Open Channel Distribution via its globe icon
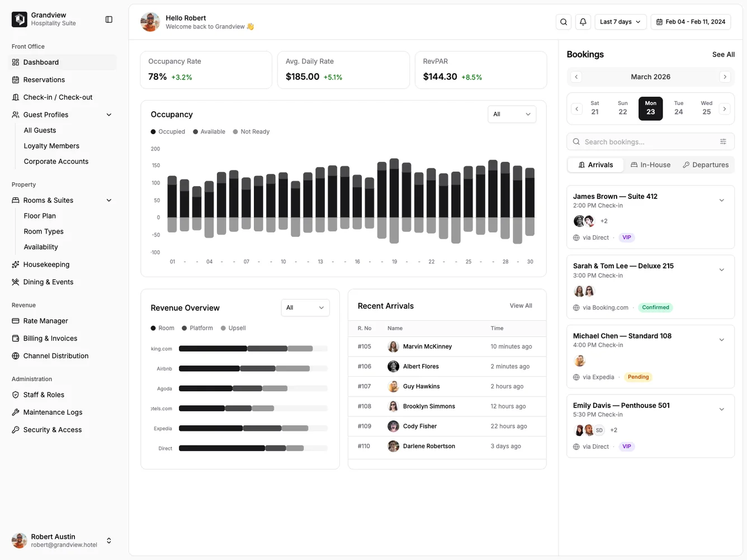The height and width of the screenshot is (560, 747). pos(15,355)
